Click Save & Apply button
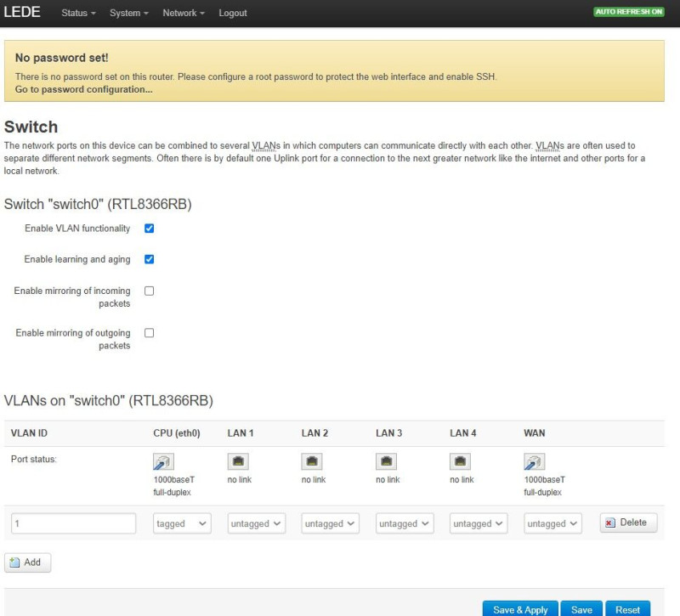 click(520, 609)
